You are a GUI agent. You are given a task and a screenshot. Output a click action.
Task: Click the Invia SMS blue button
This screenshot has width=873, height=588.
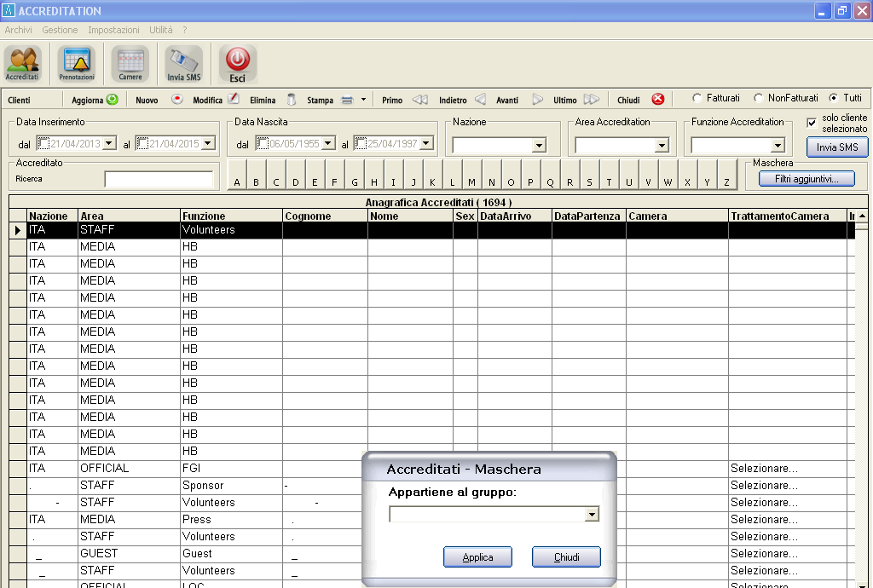click(x=837, y=147)
